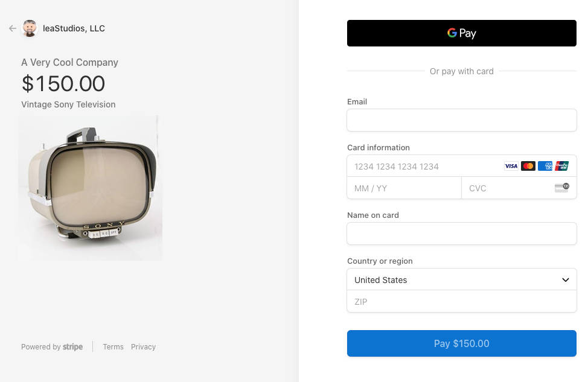Click the Visa card brand icon
Image resolution: width=588 pixels, height=382 pixels.
pos(511,166)
